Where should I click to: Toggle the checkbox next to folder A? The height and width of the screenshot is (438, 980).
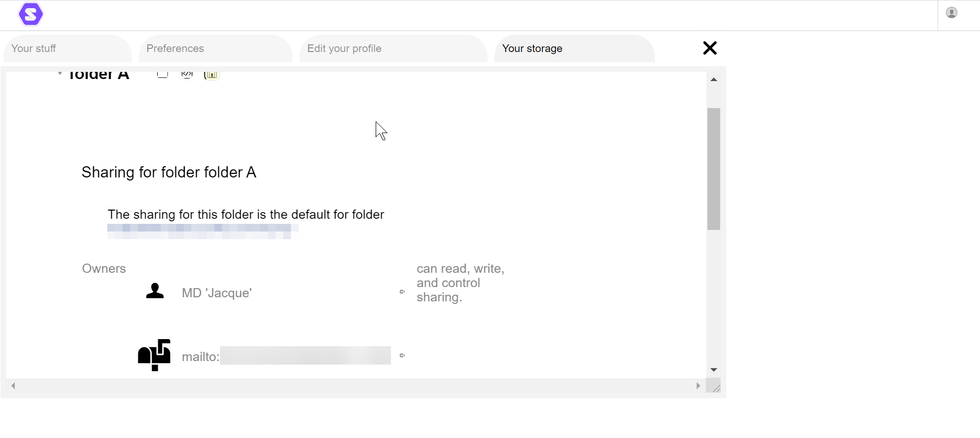(162, 74)
